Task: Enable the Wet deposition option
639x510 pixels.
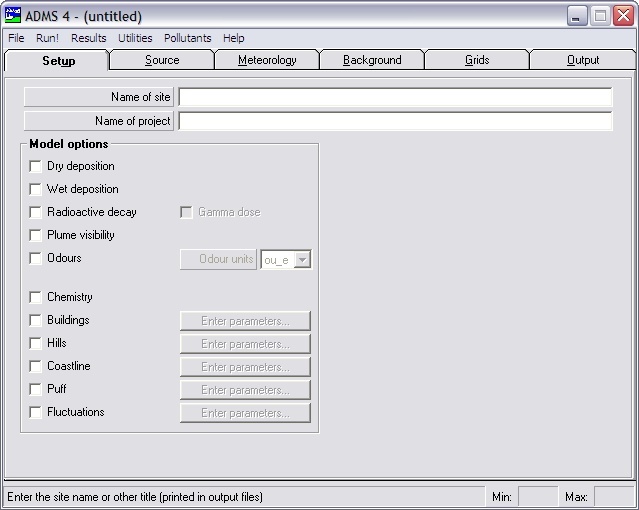Action: click(x=35, y=189)
